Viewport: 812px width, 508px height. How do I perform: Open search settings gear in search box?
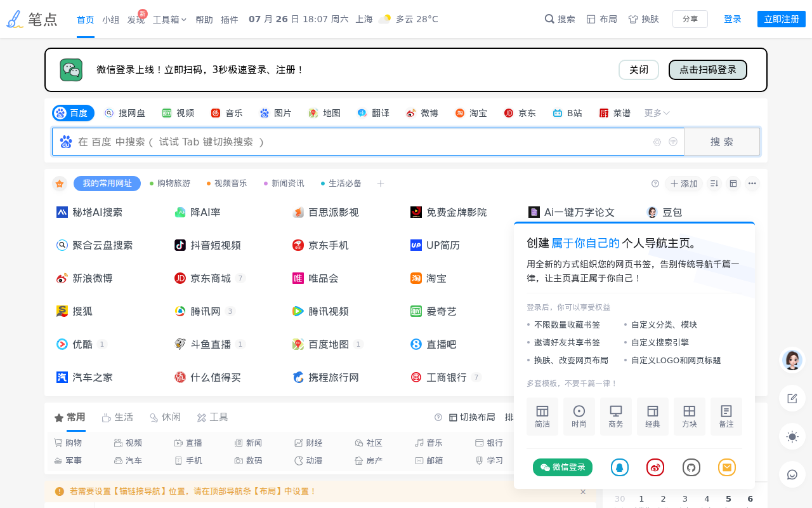(657, 142)
